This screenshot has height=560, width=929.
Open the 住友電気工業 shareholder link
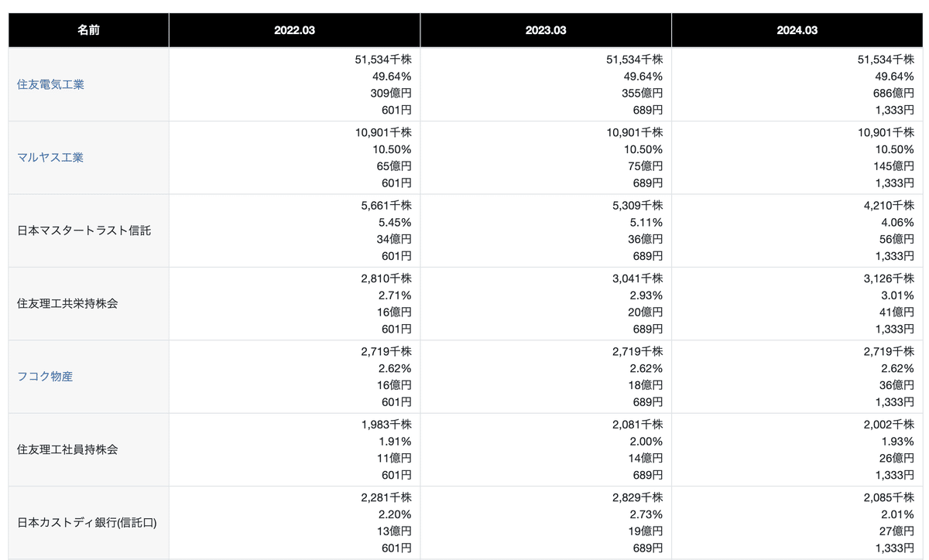pos(50,84)
